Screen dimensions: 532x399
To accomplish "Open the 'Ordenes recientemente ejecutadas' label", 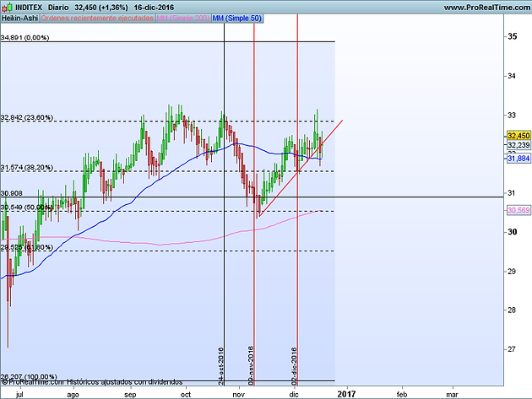I will (97, 19).
